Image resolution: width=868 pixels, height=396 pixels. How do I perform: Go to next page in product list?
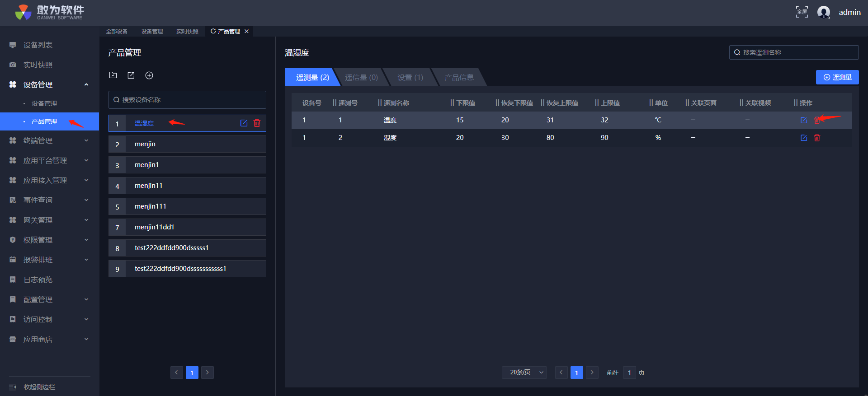[208, 373]
